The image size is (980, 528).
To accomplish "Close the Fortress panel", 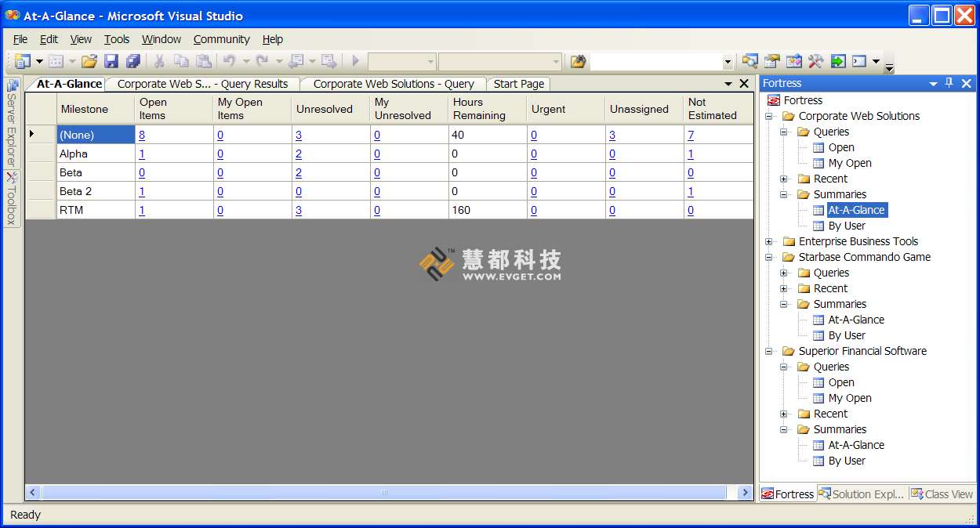I will coord(966,83).
